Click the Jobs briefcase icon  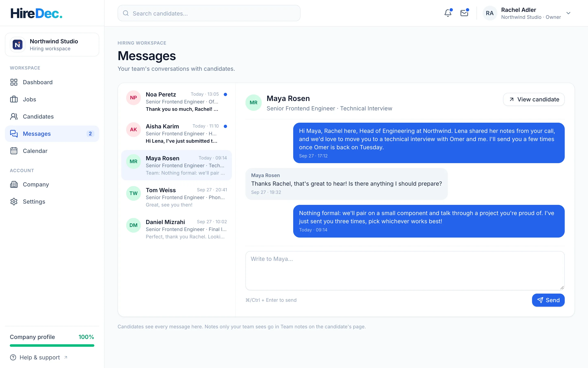(x=14, y=99)
